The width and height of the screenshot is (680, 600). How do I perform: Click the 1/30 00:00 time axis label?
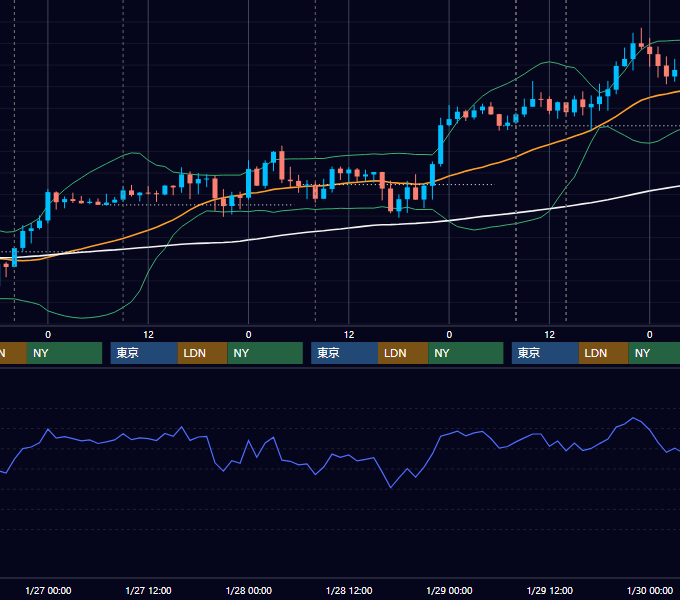(x=650, y=590)
